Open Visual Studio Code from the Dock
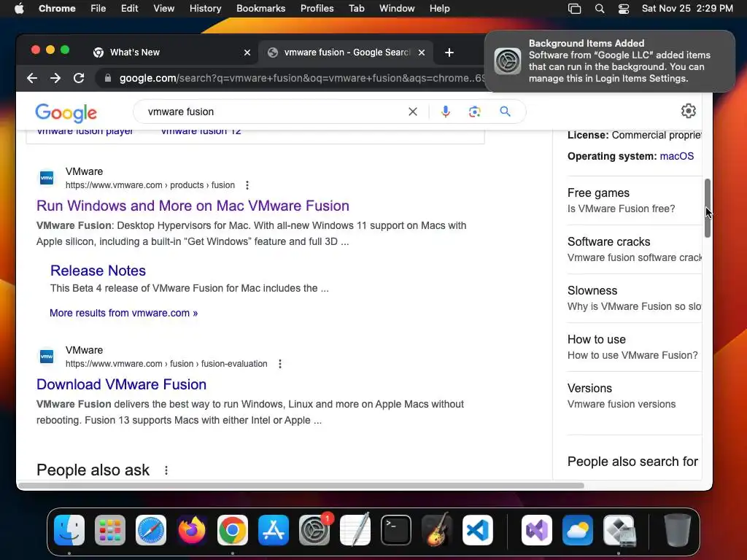 tap(478, 530)
